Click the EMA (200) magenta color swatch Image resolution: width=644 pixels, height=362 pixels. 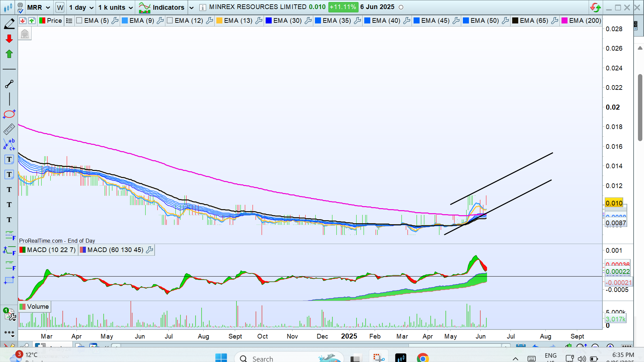565,21
